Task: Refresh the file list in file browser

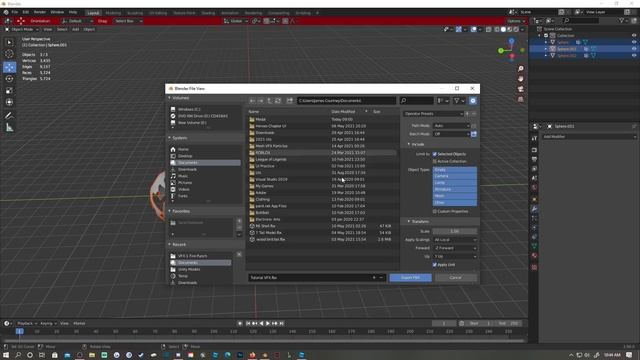Action: [x=278, y=100]
